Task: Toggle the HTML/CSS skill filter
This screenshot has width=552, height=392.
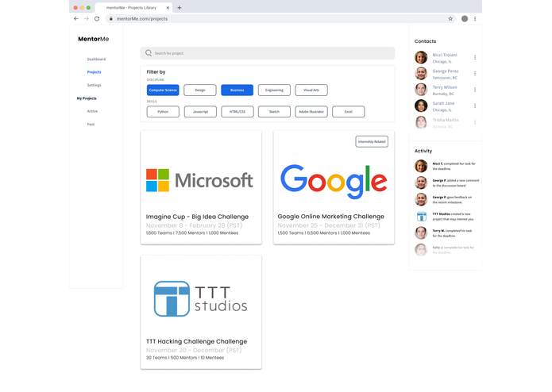Action: 237,111
